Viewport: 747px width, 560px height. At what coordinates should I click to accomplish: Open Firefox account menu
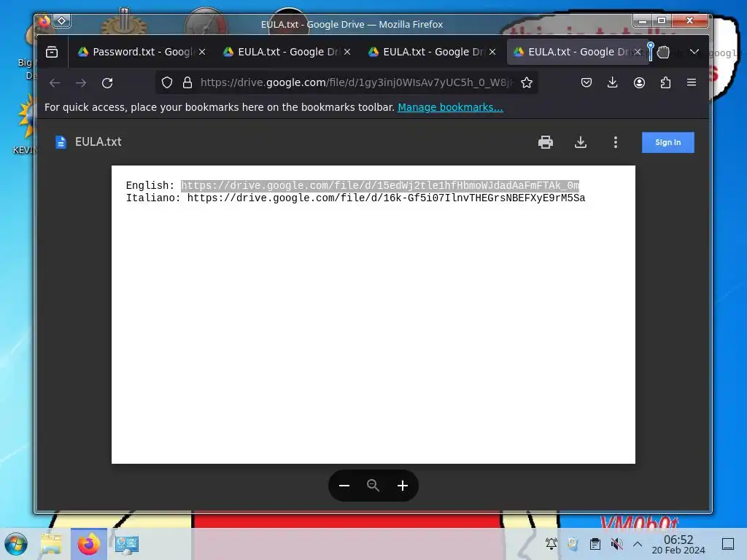tap(639, 83)
